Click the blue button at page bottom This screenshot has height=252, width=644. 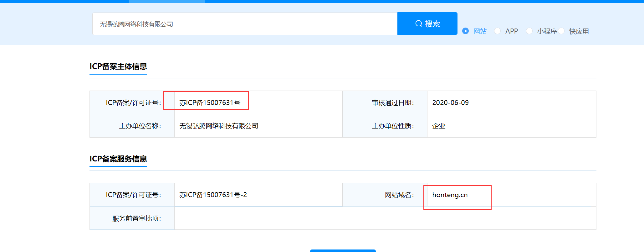(x=343, y=250)
